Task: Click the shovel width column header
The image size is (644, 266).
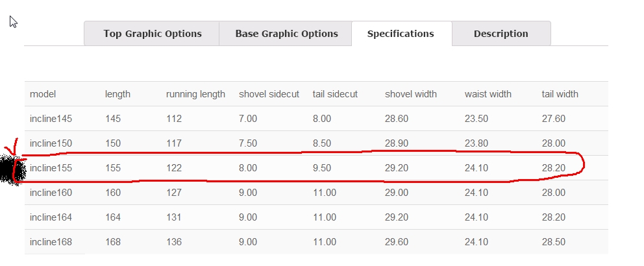Action: coord(411,94)
